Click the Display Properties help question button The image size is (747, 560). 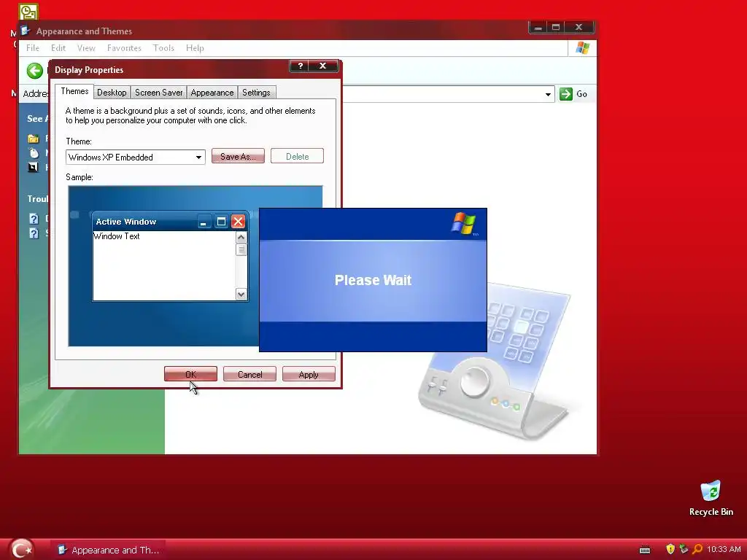[300, 66]
